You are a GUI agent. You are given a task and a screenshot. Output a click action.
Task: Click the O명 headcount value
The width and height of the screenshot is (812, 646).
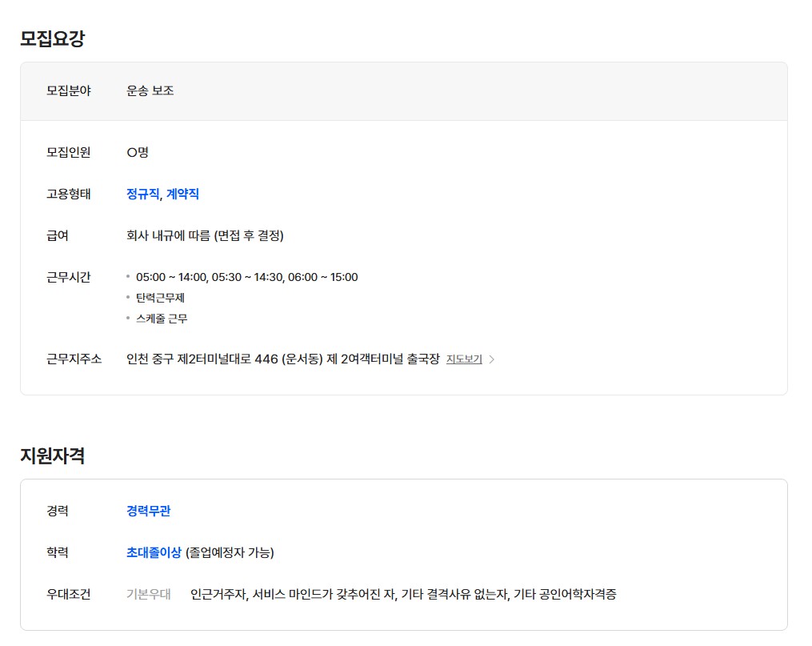coord(138,152)
